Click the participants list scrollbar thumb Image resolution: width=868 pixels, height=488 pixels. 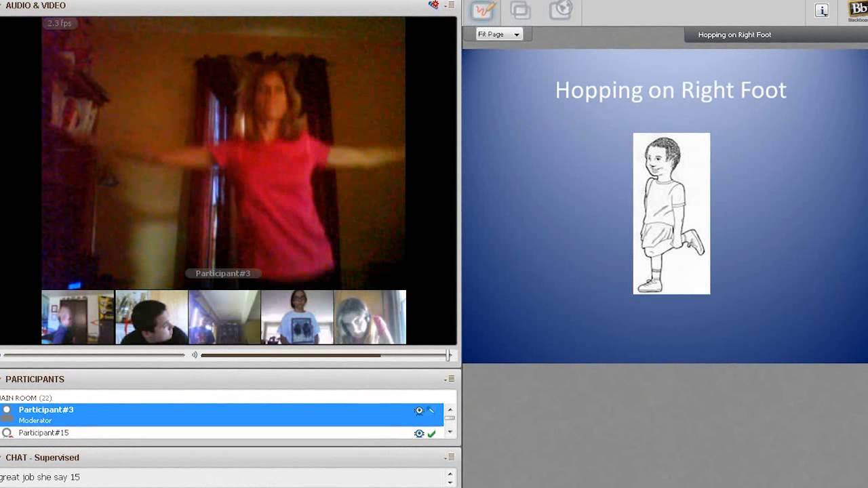coord(450,418)
